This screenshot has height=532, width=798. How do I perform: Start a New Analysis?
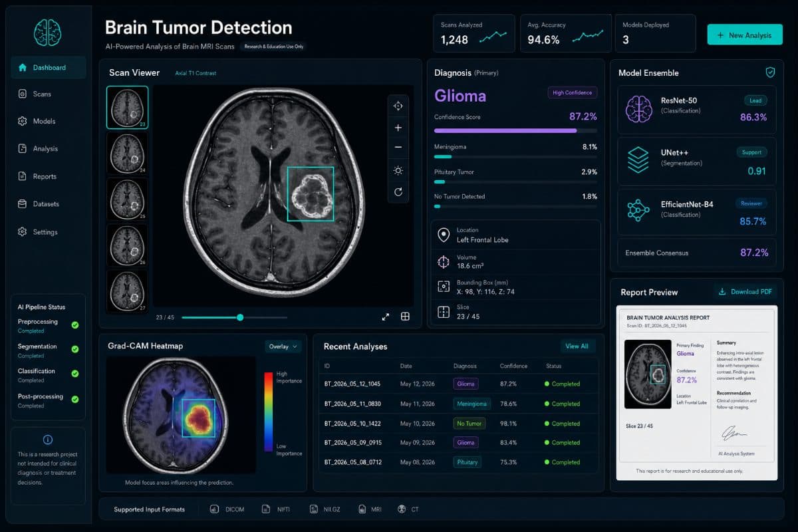coord(745,35)
